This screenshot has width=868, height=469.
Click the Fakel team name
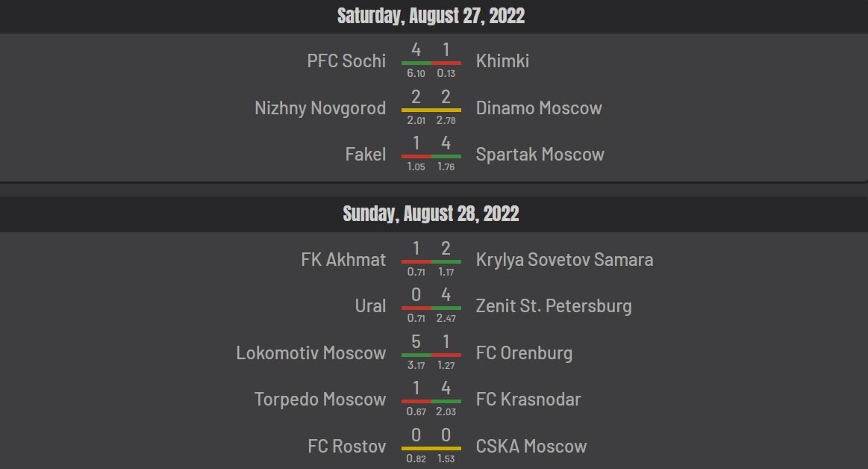pyautogui.click(x=366, y=155)
